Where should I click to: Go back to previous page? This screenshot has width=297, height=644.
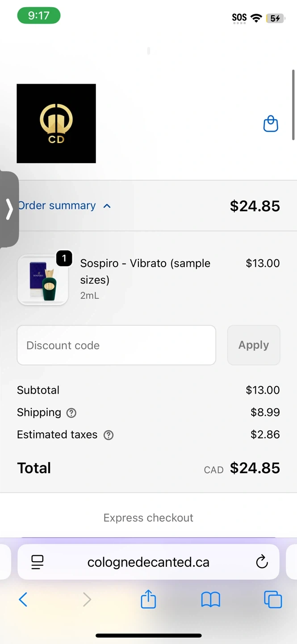[23, 599]
